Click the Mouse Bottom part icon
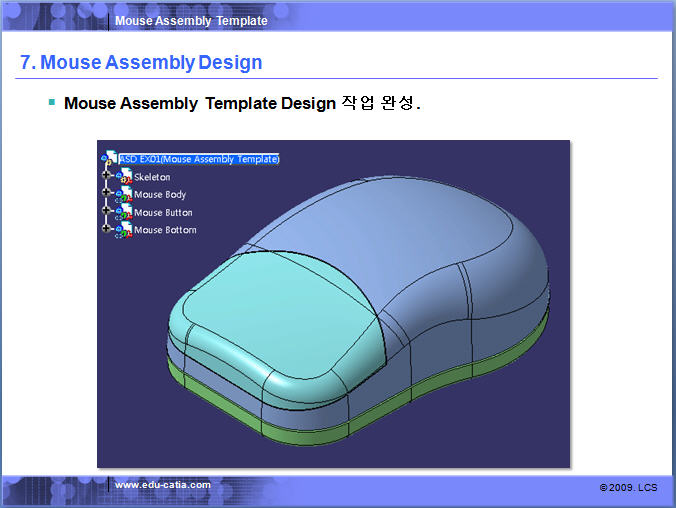 124,230
